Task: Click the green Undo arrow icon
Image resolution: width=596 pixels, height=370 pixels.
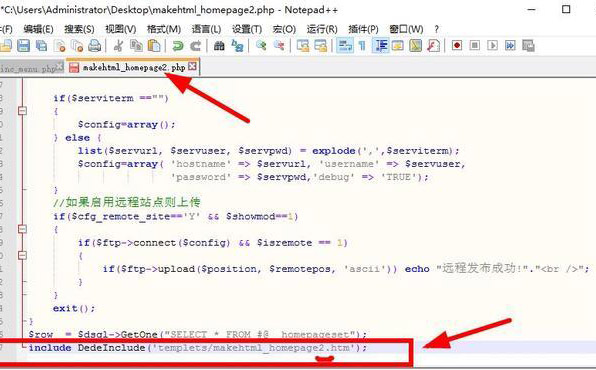Action: click(x=178, y=46)
